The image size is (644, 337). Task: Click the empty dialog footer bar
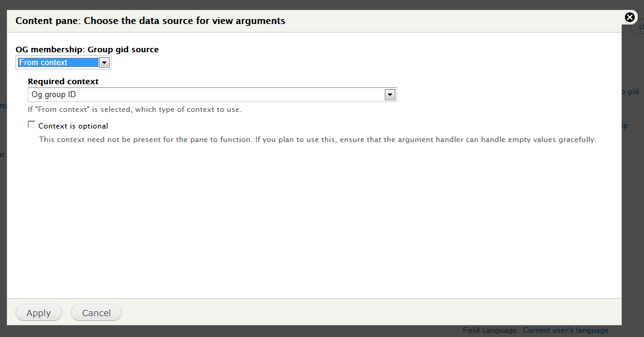(369, 312)
